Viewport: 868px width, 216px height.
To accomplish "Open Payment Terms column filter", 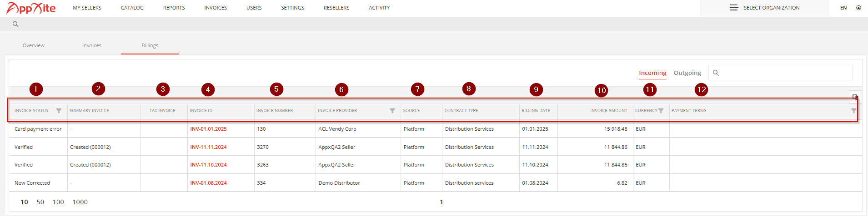I will [x=853, y=111].
